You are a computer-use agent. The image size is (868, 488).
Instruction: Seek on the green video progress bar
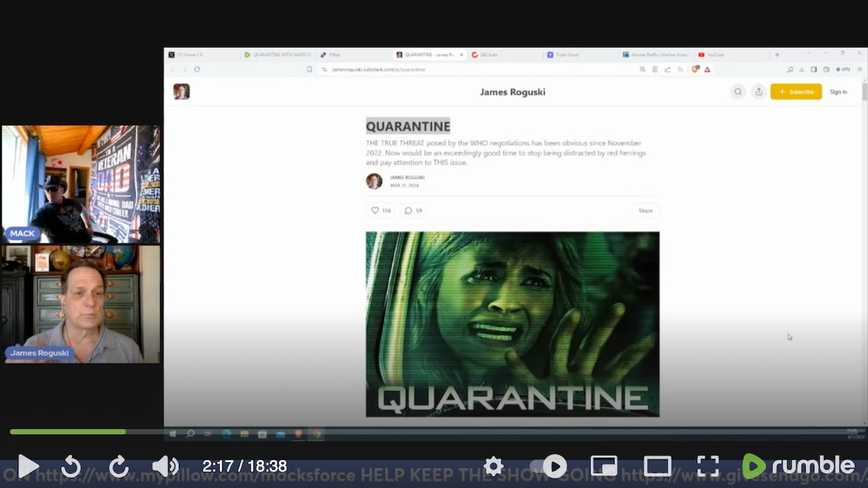[x=68, y=432]
